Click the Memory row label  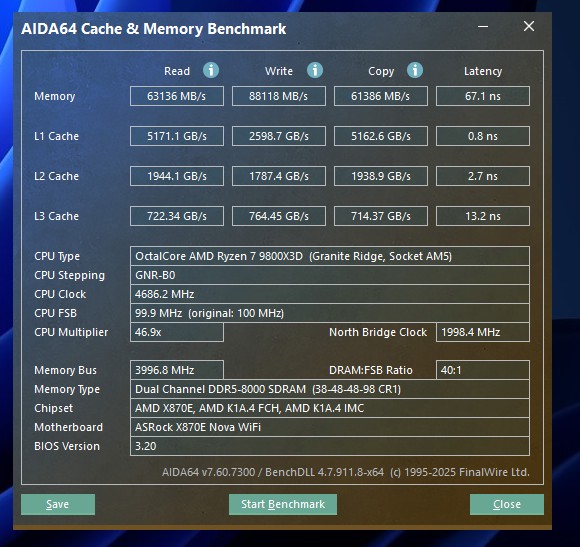tap(55, 97)
